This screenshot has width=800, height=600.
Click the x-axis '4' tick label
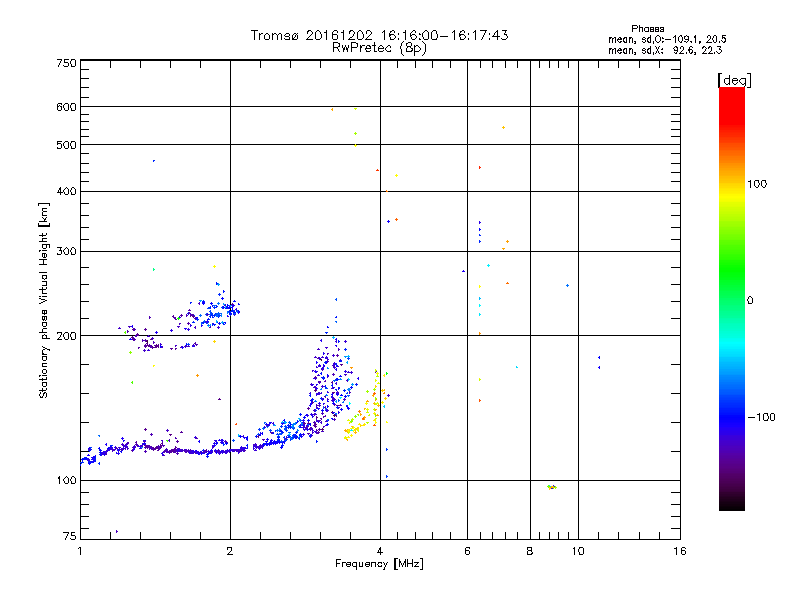pyautogui.click(x=380, y=551)
